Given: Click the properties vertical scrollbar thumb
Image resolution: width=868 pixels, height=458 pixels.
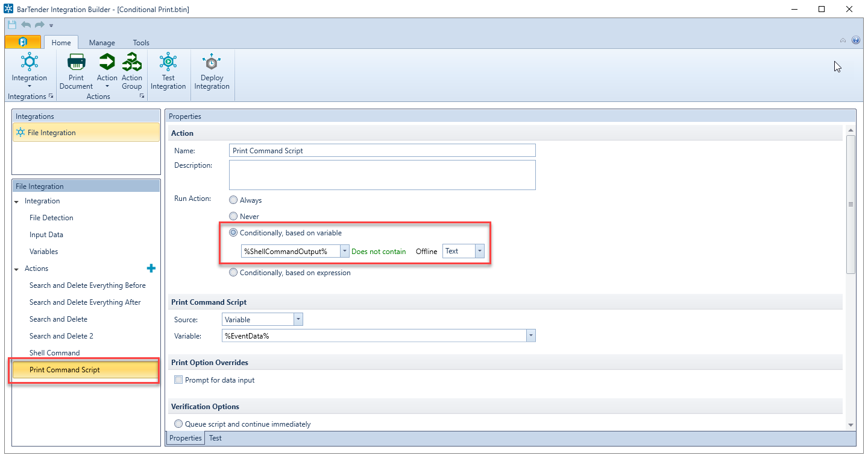Looking at the screenshot, I should point(851,204).
